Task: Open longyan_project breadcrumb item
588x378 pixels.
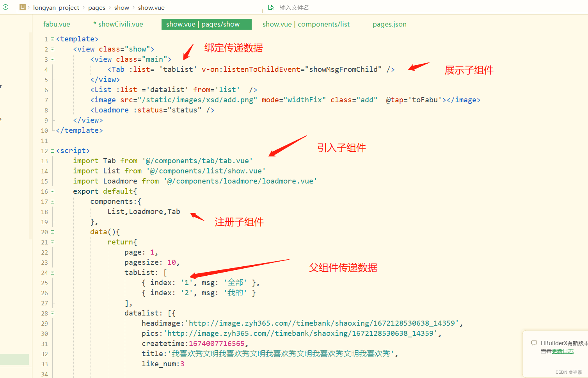Action: 56,7
